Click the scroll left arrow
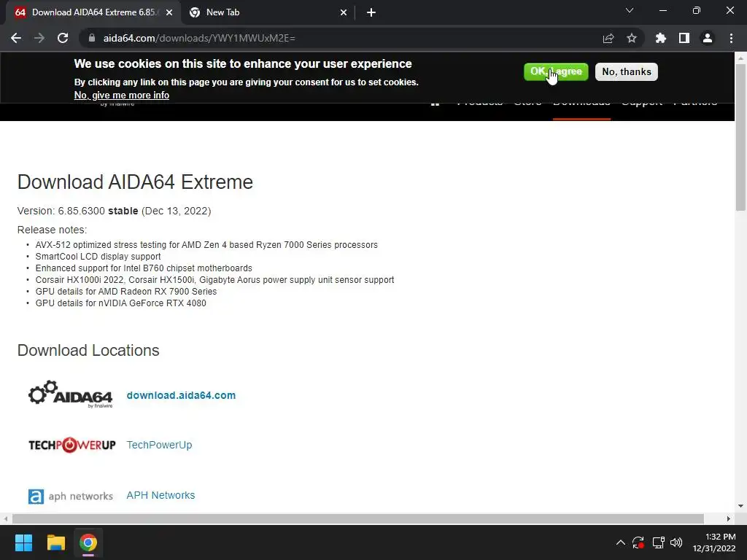 coord(6,518)
